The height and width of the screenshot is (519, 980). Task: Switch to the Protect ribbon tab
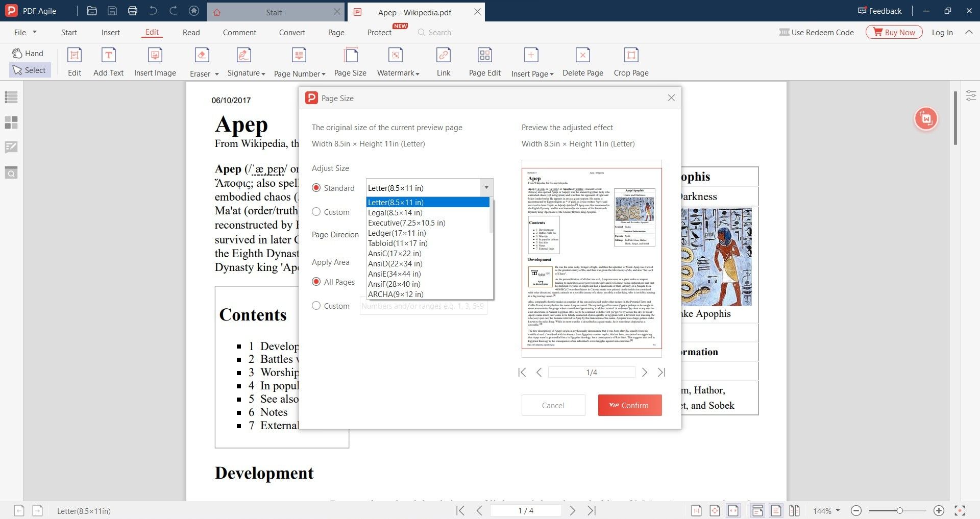pos(378,32)
